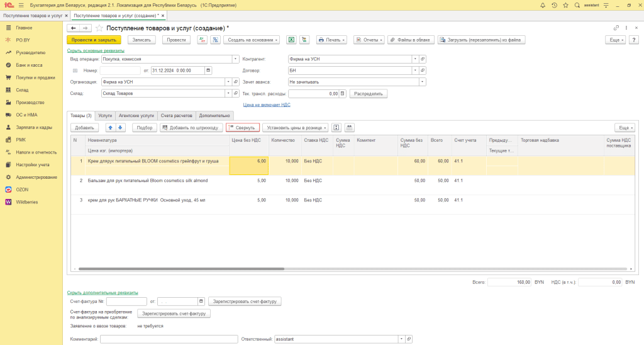
Task: Select row Бальзам для рук питательный Bloom
Action: (352, 185)
